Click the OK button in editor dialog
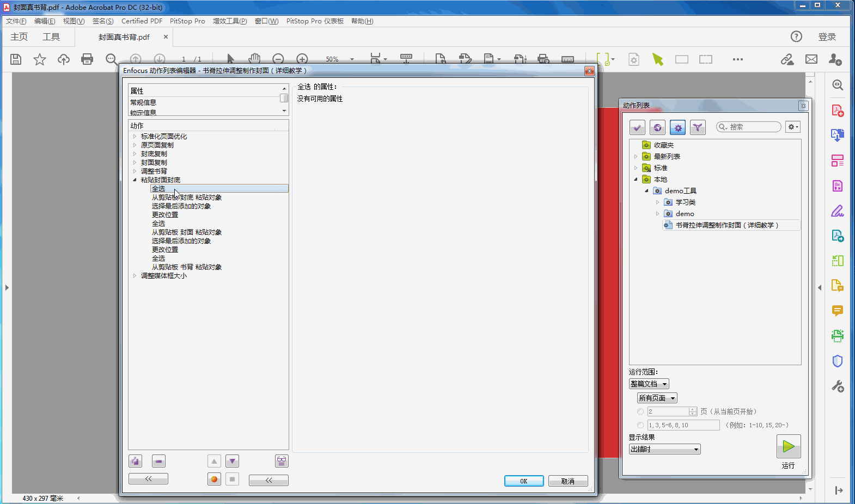Image resolution: width=855 pixels, height=504 pixels. (524, 481)
